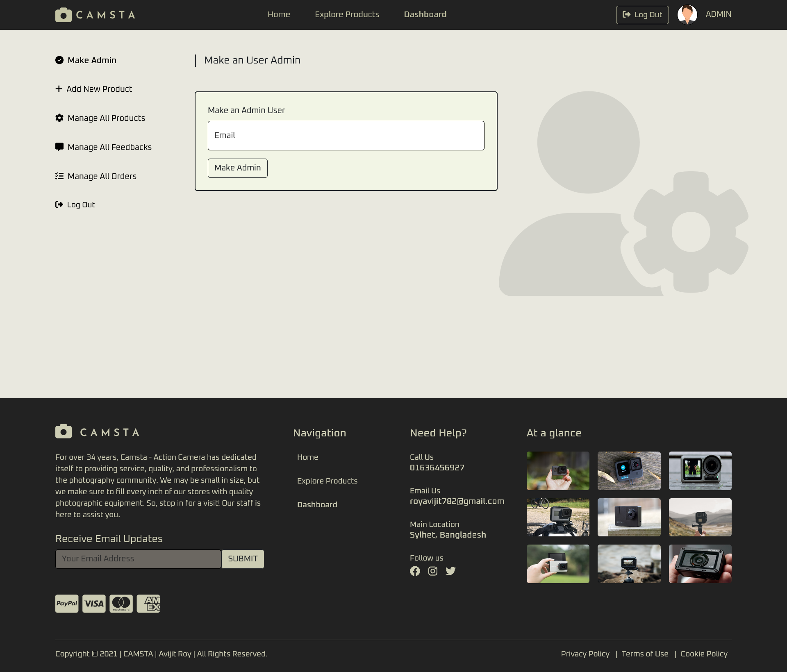This screenshot has height=672, width=787.
Task: Click the admin profile avatar
Action: point(687,15)
